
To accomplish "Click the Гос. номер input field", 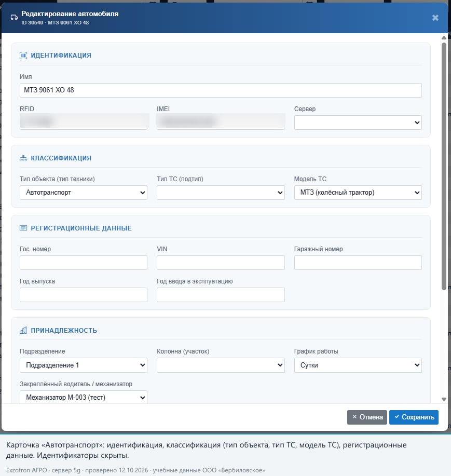I will (x=84, y=263).
